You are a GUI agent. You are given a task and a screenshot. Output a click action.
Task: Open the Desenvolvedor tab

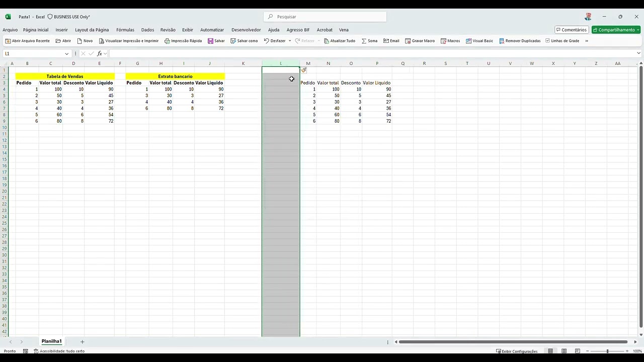pyautogui.click(x=246, y=30)
